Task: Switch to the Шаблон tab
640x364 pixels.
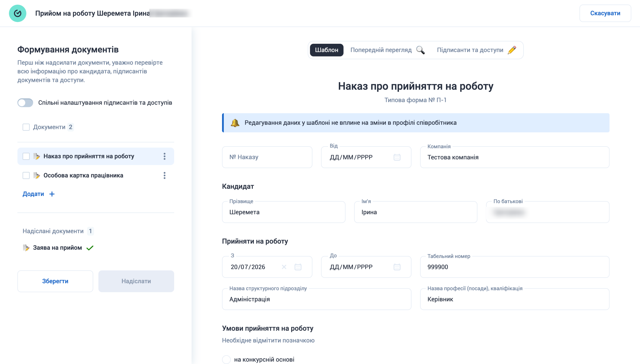Action: [x=326, y=50]
